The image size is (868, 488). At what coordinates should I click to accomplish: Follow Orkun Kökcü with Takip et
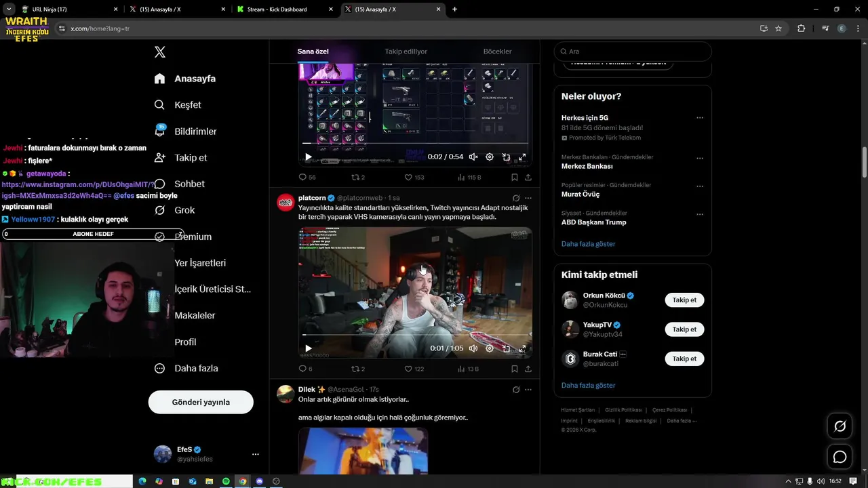pyautogui.click(x=684, y=300)
